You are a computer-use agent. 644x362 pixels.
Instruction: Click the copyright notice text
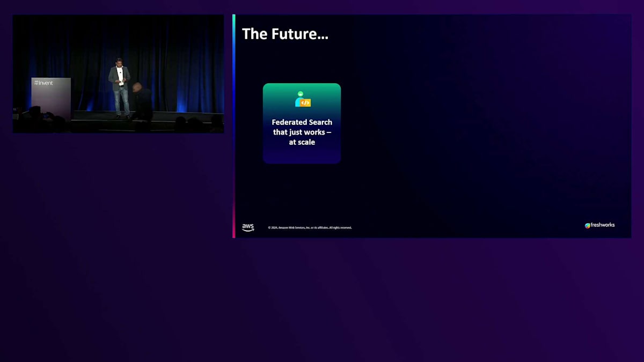click(310, 227)
